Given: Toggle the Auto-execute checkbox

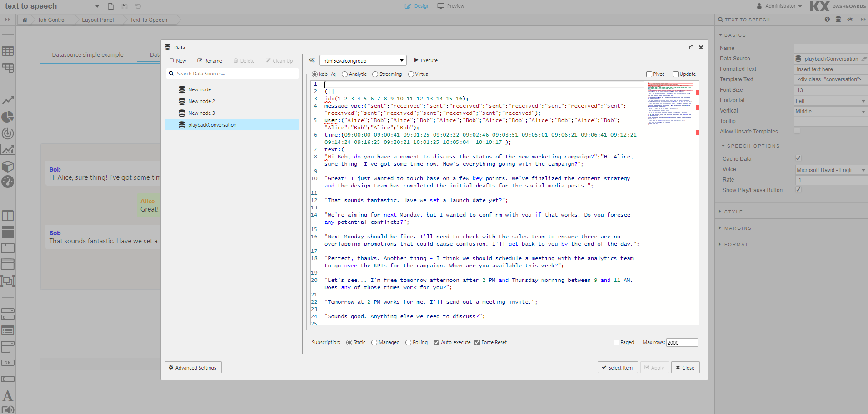Looking at the screenshot, I should [x=436, y=343].
